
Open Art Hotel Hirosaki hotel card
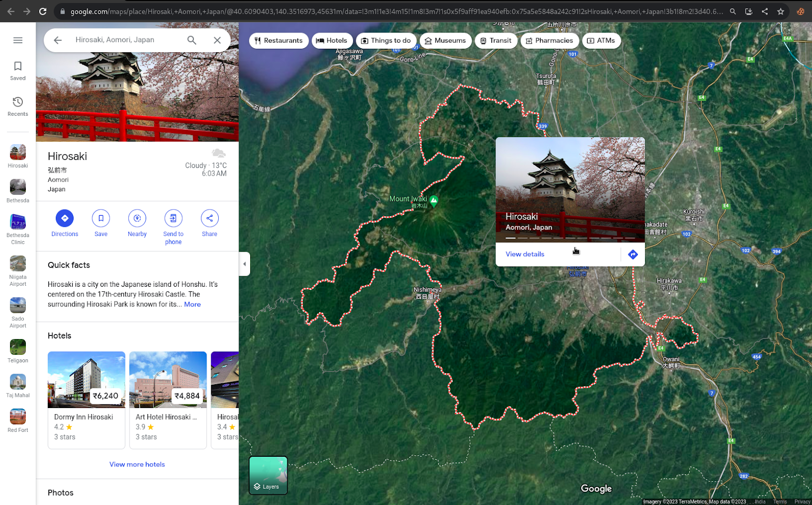click(x=168, y=400)
